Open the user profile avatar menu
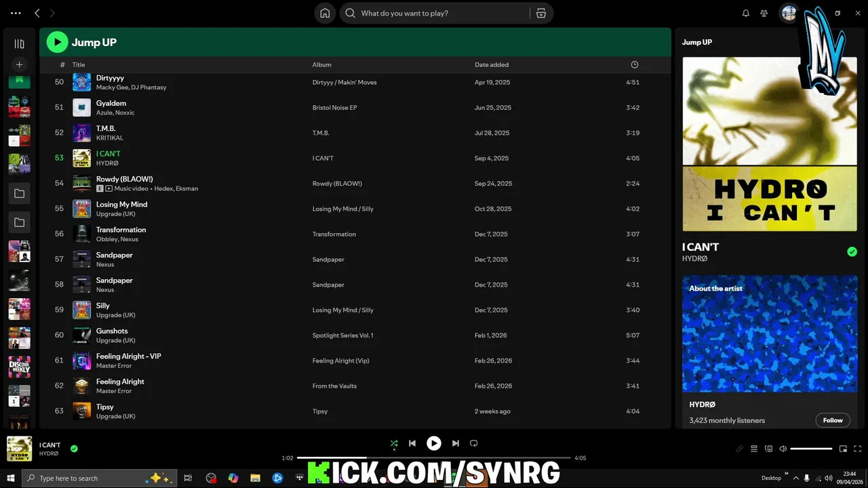The width and height of the screenshot is (868, 488). pyautogui.click(x=788, y=13)
